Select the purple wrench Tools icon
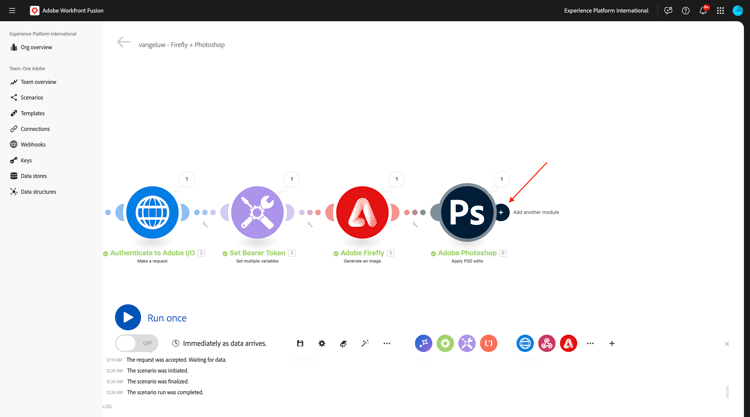 (x=467, y=343)
